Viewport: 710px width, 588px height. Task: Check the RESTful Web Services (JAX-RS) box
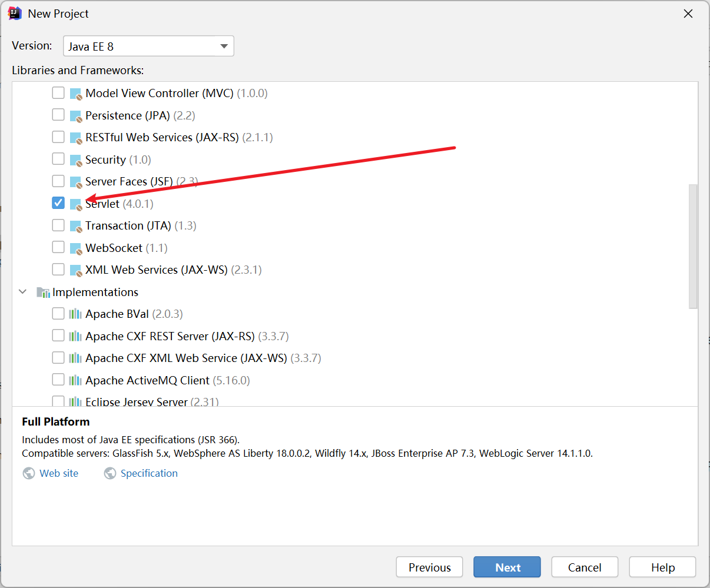pyautogui.click(x=58, y=137)
